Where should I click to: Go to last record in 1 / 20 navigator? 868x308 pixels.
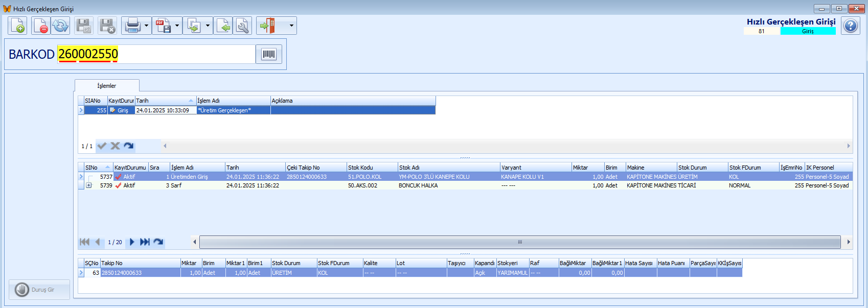tap(145, 242)
